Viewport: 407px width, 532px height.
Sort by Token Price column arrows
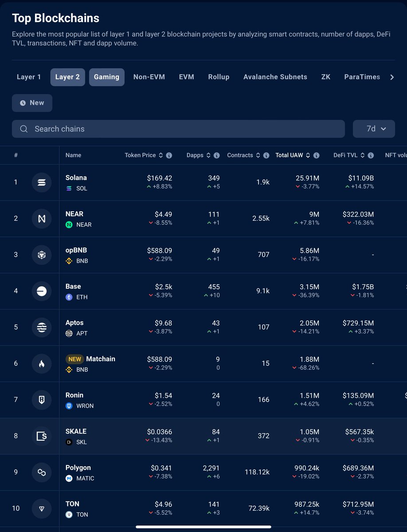coord(161,156)
